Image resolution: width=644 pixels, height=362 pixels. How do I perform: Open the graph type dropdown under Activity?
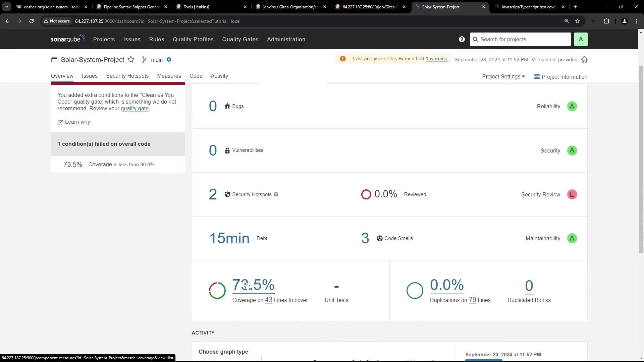[230, 359]
